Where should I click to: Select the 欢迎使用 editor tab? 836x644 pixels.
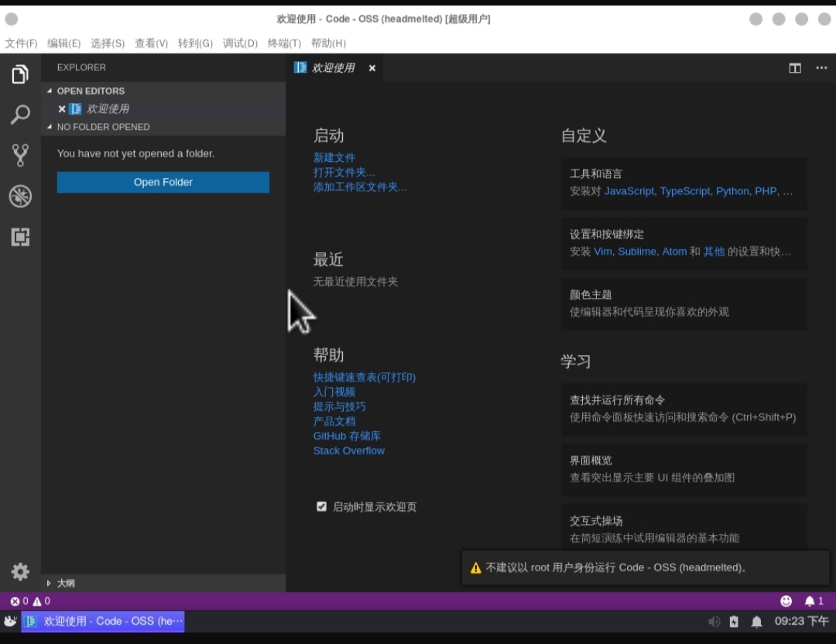pyautogui.click(x=333, y=67)
